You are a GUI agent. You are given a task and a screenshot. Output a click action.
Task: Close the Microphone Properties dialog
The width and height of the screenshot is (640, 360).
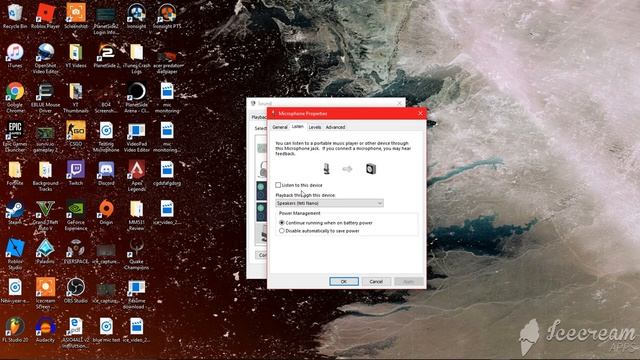click(420, 113)
